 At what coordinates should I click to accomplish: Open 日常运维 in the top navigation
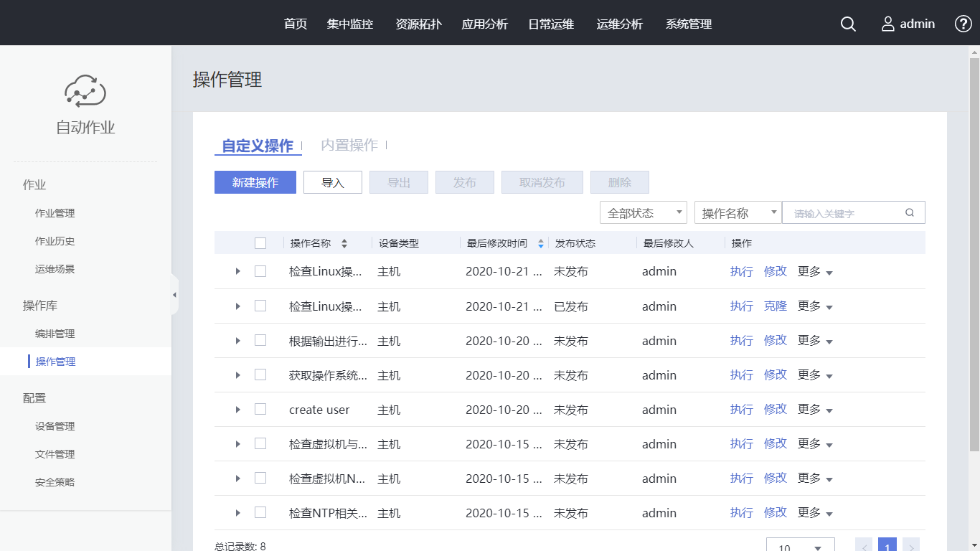pos(551,24)
